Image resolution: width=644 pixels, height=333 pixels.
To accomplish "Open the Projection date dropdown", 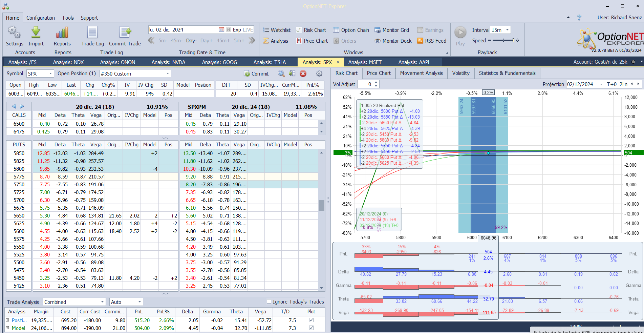I will [x=601, y=84].
